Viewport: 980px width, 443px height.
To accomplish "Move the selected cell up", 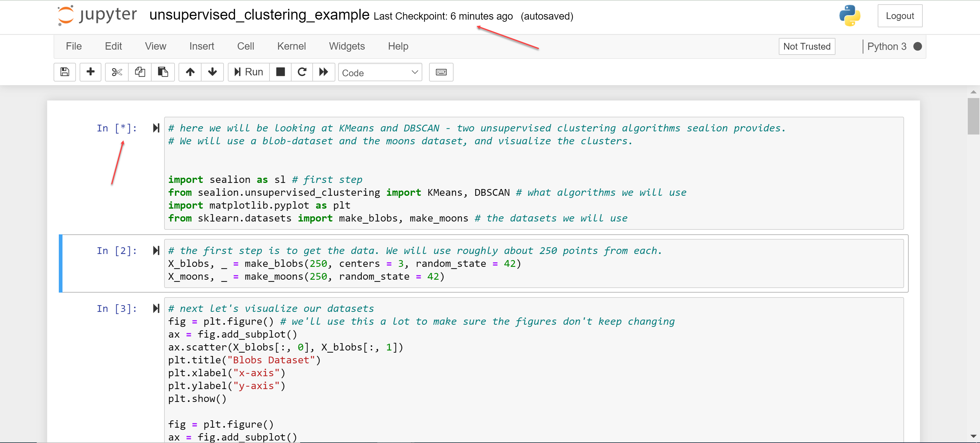I will click(x=190, y=72).
